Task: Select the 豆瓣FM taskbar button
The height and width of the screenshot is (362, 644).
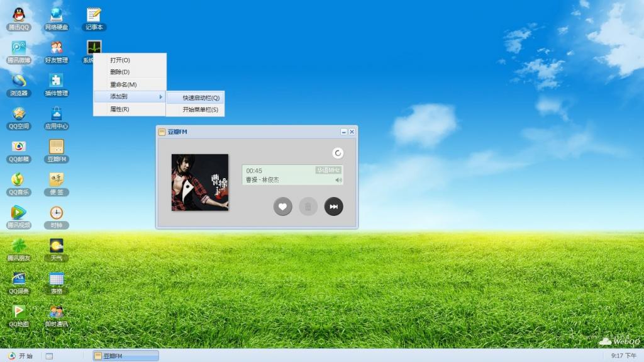Action: pyautogui.click(x=126, y=356)
